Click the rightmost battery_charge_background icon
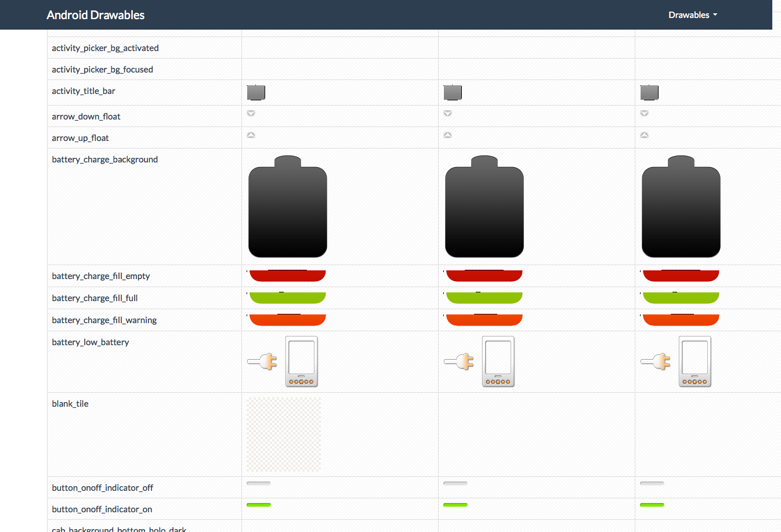 click(681, 207)
